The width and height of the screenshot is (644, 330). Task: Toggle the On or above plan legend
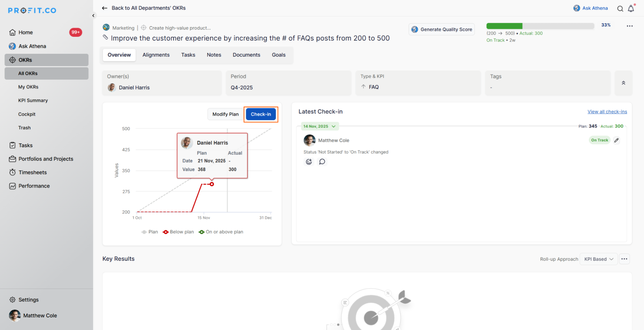click(221, 232)
